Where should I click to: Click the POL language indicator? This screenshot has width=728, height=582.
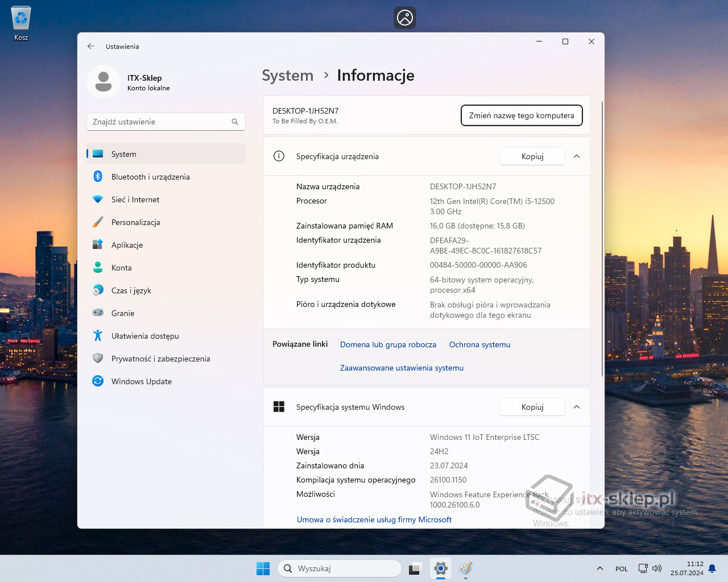[622, 569]
